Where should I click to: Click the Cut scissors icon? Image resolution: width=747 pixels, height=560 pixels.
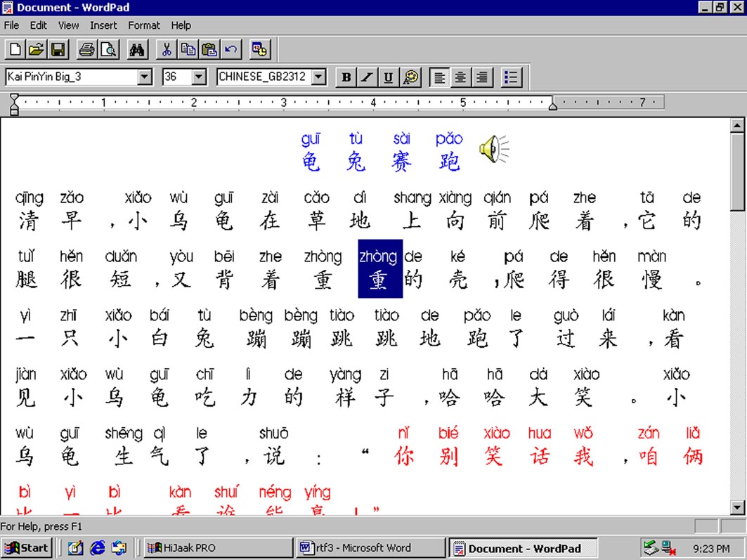point(167,50)
